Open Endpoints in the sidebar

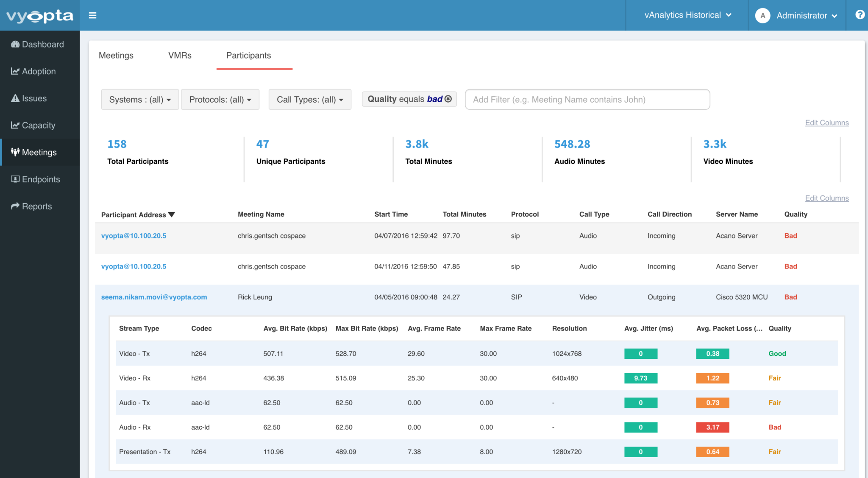click(x=40, y=179)
